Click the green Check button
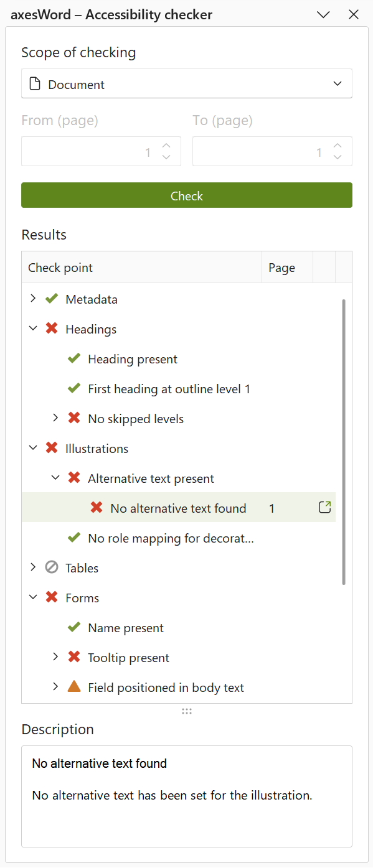 tap(187, 195)
